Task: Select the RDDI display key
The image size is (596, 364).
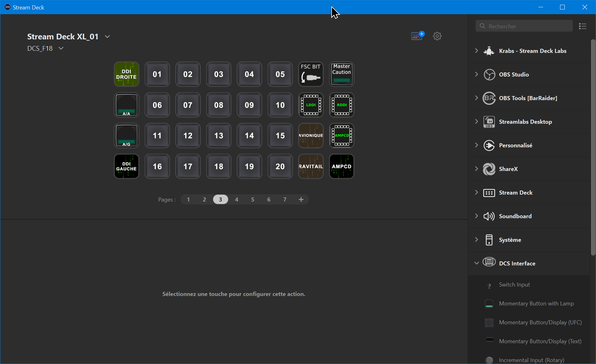Action: tap(342, 105)
